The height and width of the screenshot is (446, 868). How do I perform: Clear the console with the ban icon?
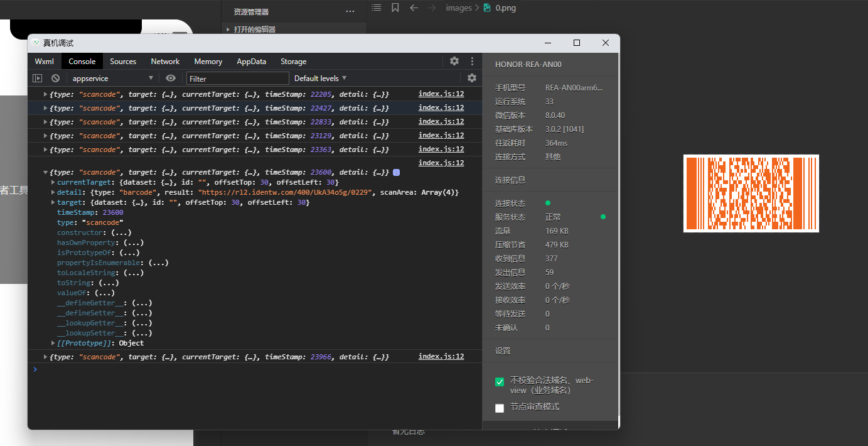(x=56, y=79)
